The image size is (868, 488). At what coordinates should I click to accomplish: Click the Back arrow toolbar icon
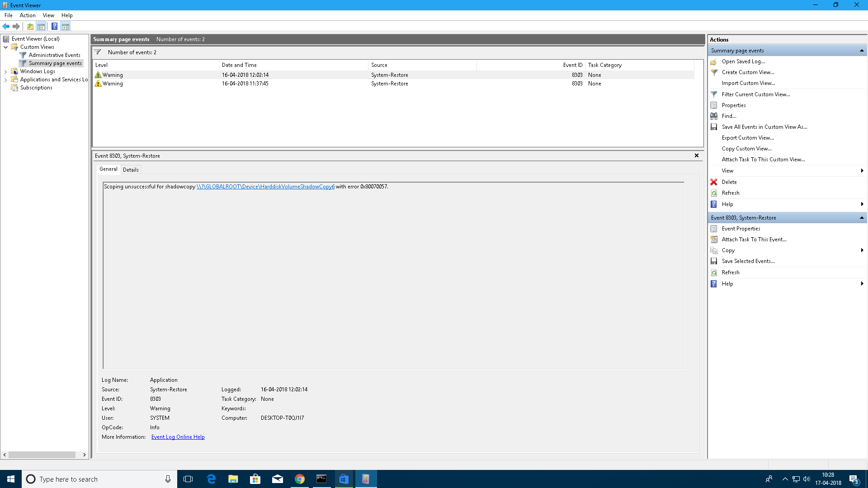point(6,26)
